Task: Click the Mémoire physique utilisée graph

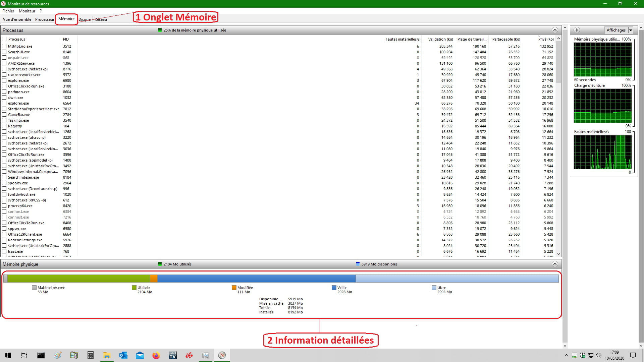Action: pos(602,59)
